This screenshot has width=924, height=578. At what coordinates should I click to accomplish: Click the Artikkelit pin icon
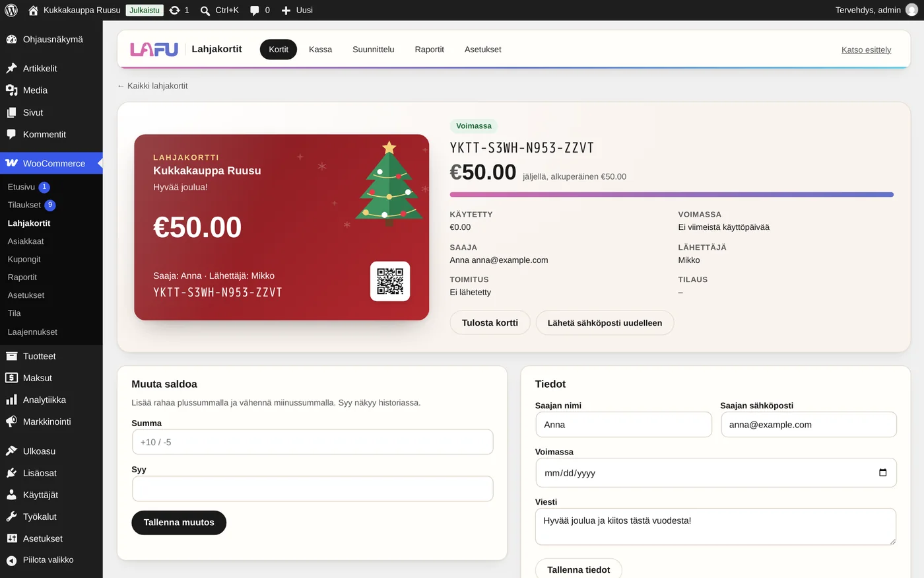(x=11, y=69)
